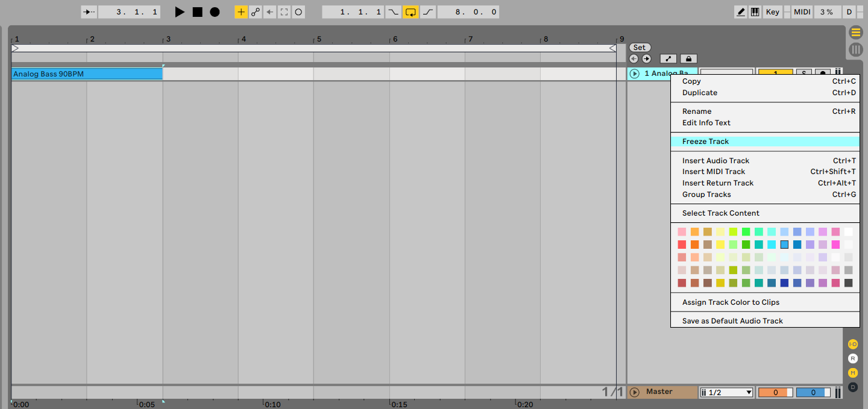
Task: Pick the magenta swatch in the second palette row
Action: [835, 245]
